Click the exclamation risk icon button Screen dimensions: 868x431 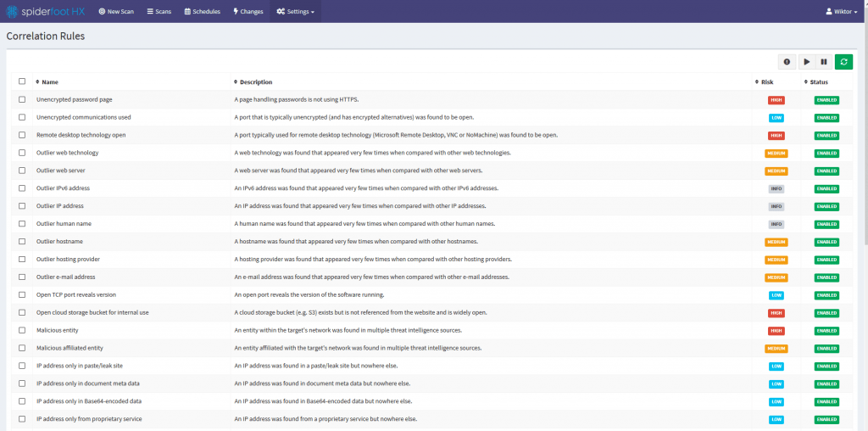pyautogui.click(x=787, y=62)
